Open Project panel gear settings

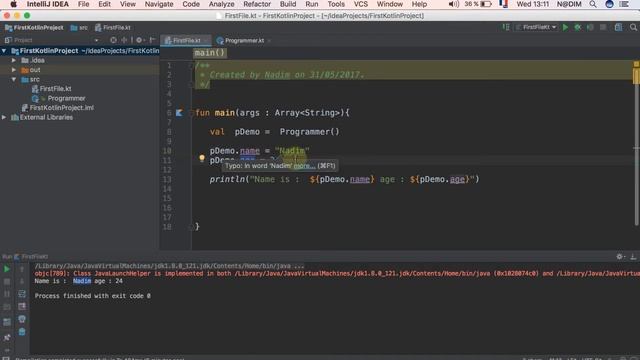click(x=140, y=40)
